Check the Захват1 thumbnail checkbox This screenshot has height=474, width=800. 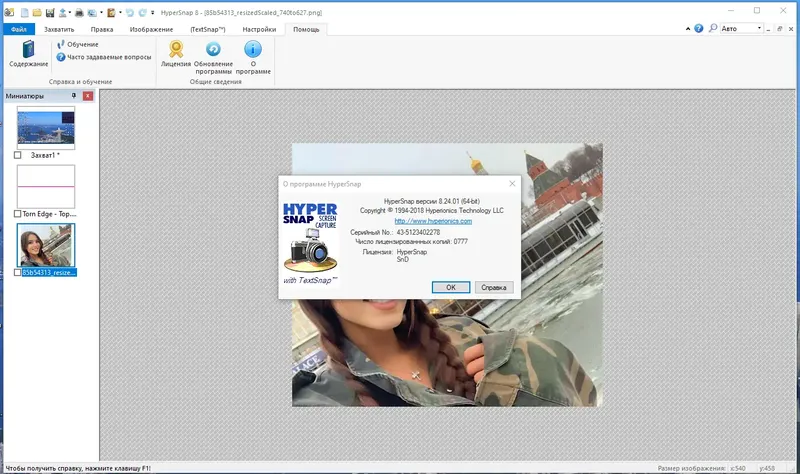pos(18,156)
